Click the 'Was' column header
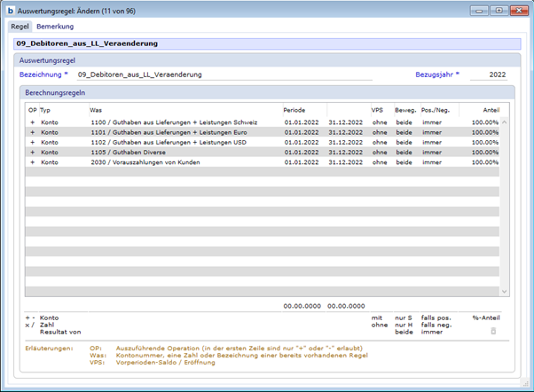The width and height of the screenshot is (534, 392). pos(96,110)
